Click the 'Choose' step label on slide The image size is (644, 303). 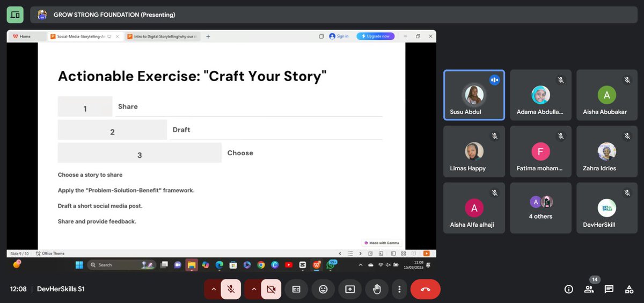[x=240, y=153]
